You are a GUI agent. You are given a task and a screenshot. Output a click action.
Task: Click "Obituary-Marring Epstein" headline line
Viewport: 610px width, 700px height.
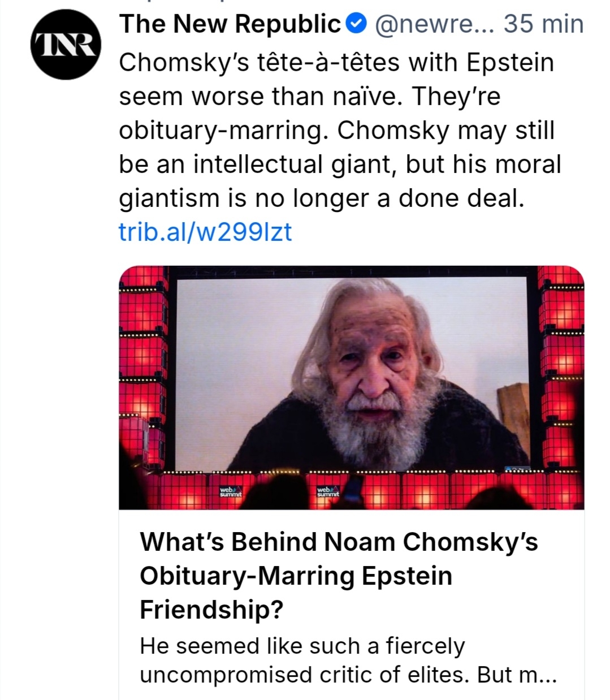pyautogui.click(x=296, y=576)
